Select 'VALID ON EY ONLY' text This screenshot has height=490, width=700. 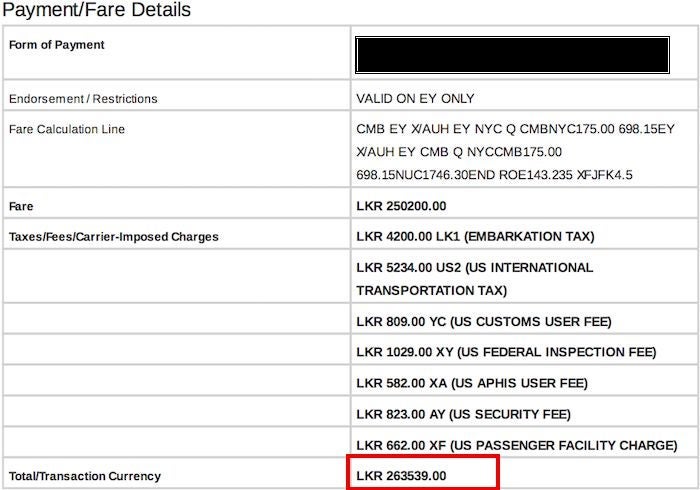(415, 98)
